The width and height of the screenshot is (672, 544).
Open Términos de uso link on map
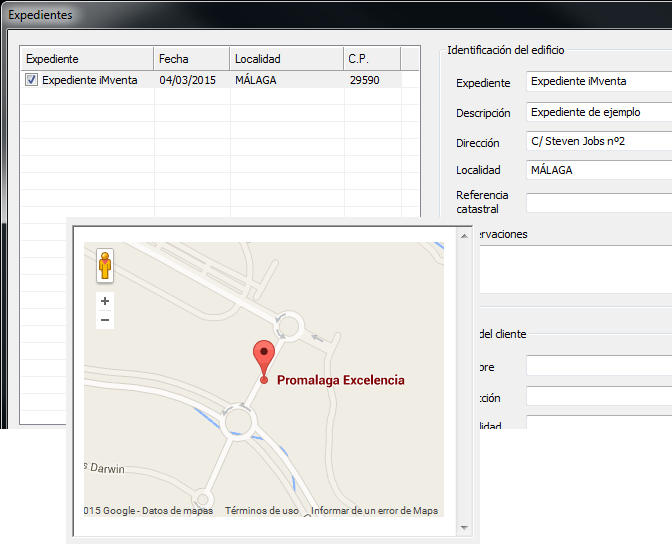(261, 511)
